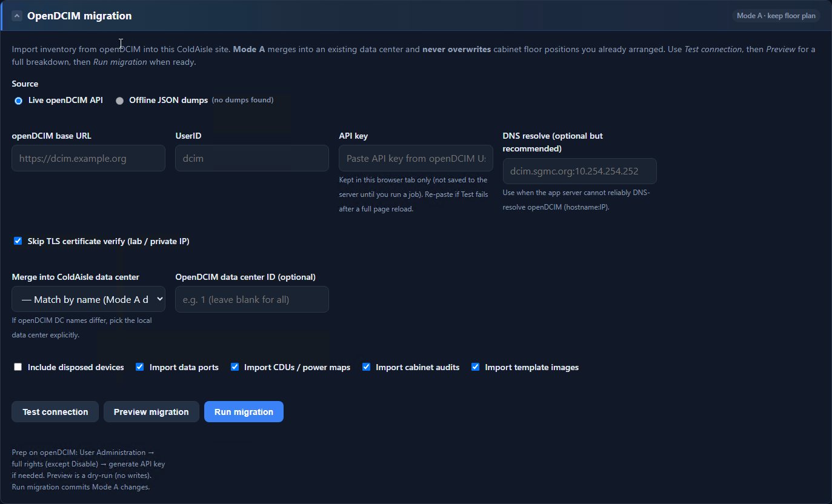Click the 'If openDCIM DC names differ' hint

point(82,328)
